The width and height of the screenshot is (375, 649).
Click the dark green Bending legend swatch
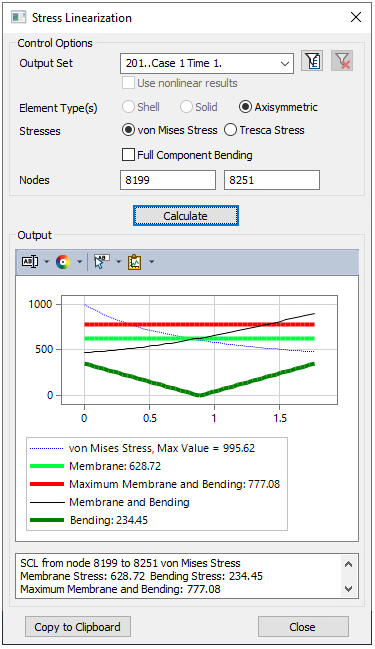pos(47,520)
